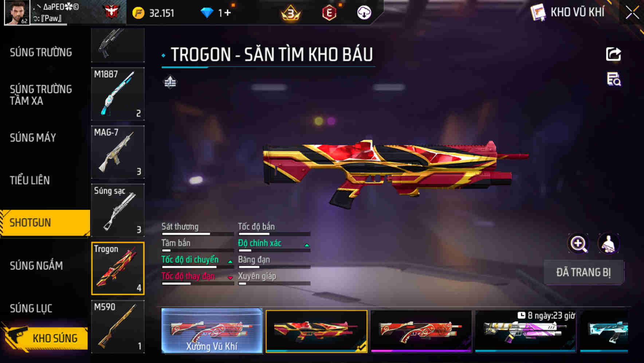Switch to the SÚNG NGẮM category
The height and width of the screenshot is (363, 644).
pos(36,266)
